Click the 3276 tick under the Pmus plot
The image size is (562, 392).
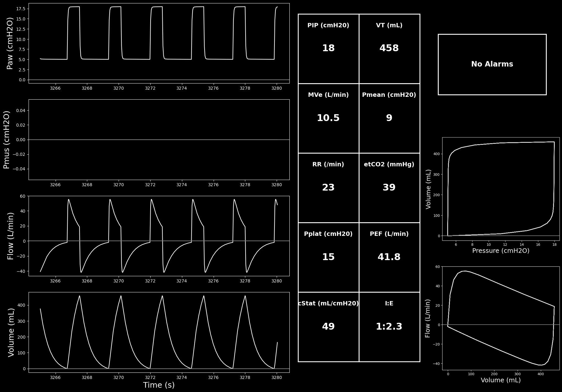213,185
